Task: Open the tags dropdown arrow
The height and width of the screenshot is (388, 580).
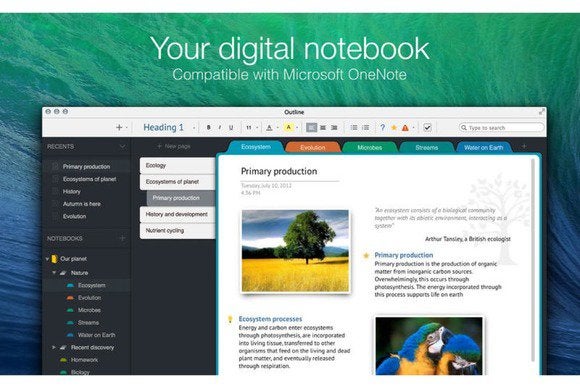Action: point(414,128)
